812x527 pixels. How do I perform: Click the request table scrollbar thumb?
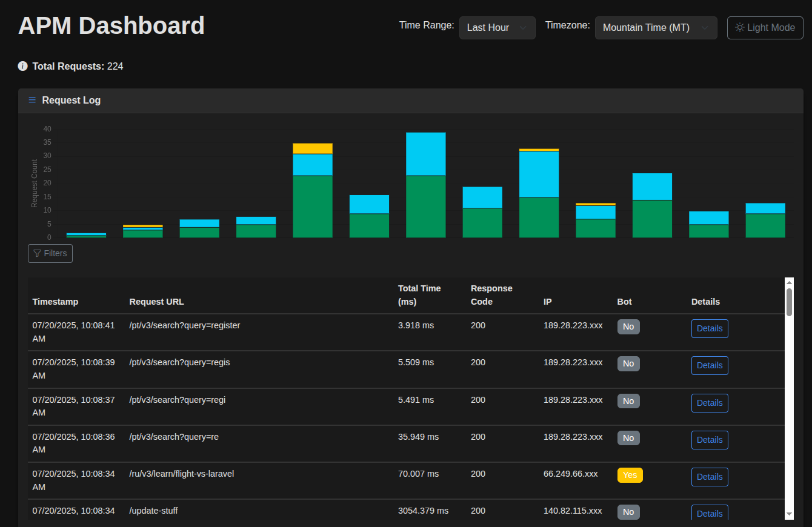789,302
